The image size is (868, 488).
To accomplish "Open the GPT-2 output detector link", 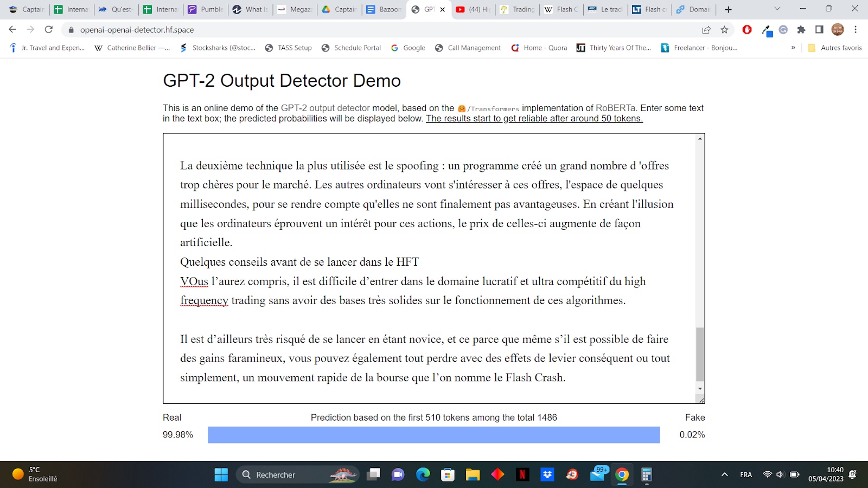I will (x=325, y=108).
